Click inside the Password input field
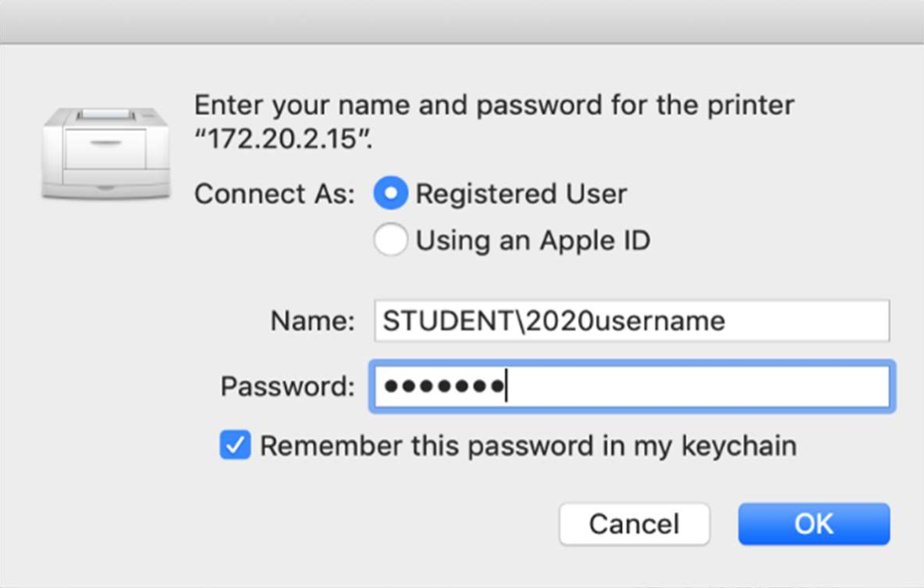924x588 pixels. 632,386
